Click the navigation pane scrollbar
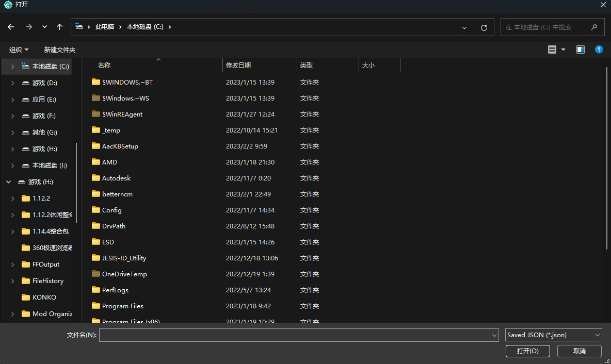Viewport: 611px width, 364px height. point(76,183)
